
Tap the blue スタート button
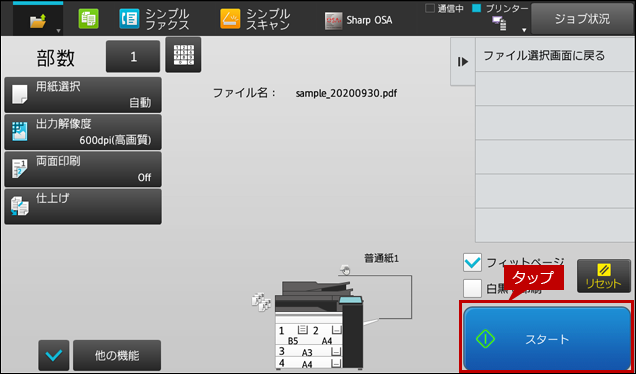547,339
